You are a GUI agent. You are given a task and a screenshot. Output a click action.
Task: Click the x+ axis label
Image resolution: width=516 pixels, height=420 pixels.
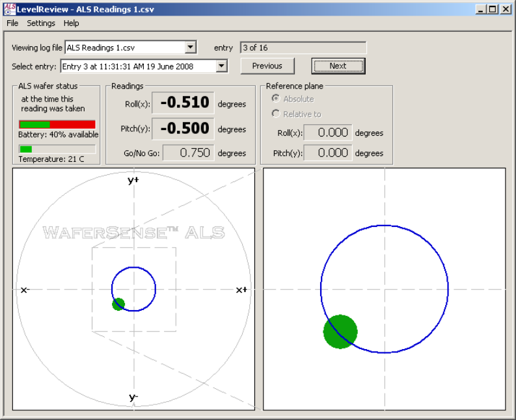(241, 290)
